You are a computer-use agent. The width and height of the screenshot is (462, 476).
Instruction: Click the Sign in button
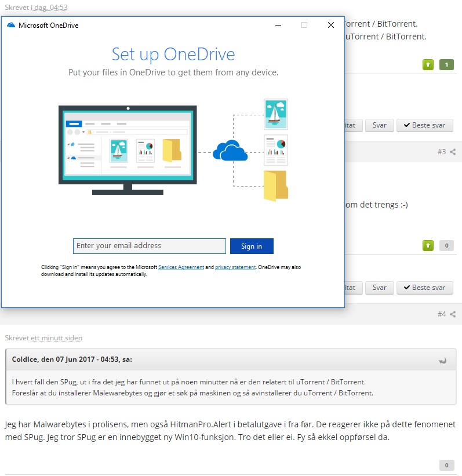[252, 246]
